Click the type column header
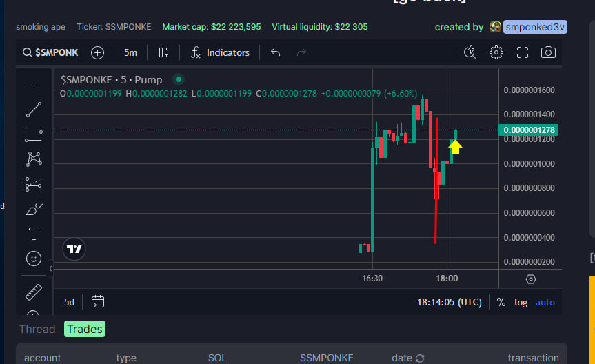595x364 pixels. point(126,358)
